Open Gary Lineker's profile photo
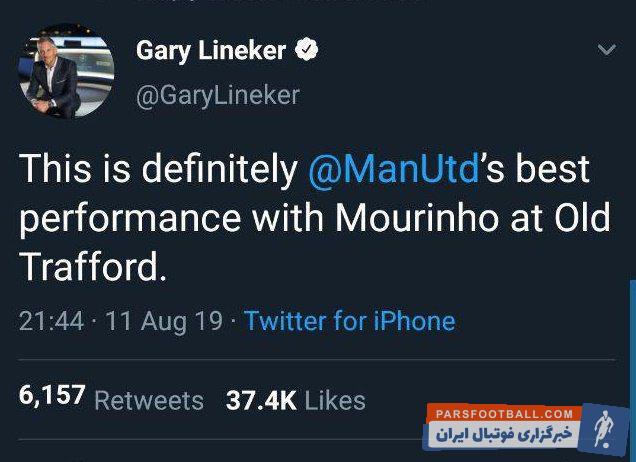 [66, 72]
